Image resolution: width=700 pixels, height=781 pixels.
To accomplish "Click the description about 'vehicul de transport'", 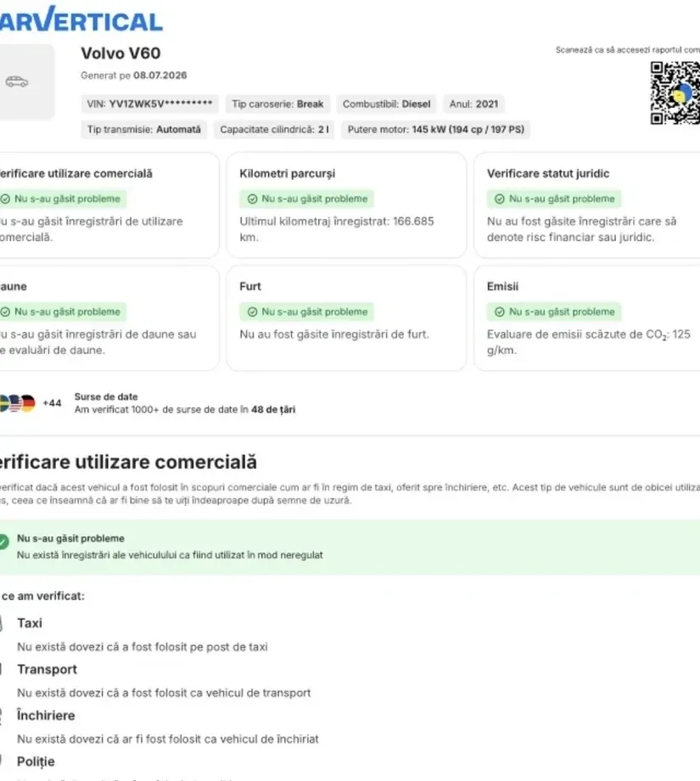I will pyautogui.click(x=164, y=693).
